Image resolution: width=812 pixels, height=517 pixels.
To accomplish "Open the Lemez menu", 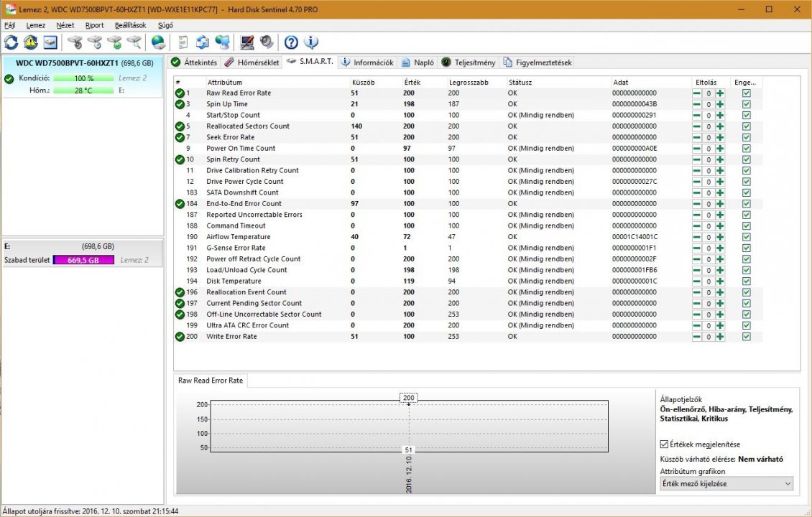I will coord(36,25).
